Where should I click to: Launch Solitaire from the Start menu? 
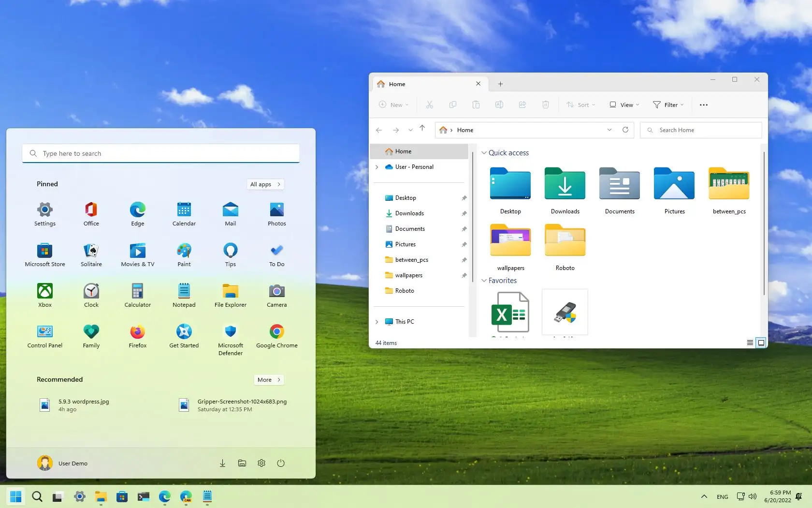(91, 251)
